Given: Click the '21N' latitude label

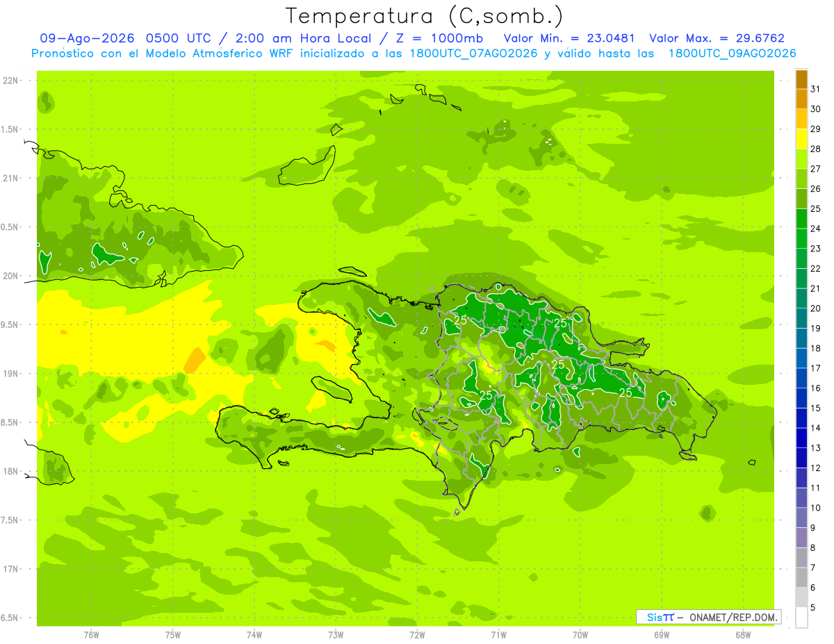Looking at the screenshot, I should 10,179.
